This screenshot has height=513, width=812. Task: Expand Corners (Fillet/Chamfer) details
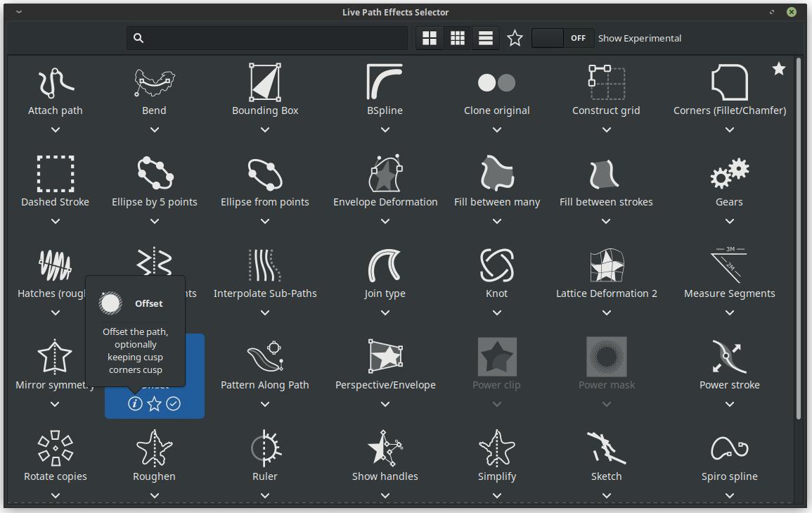click(x=729, y=129)
